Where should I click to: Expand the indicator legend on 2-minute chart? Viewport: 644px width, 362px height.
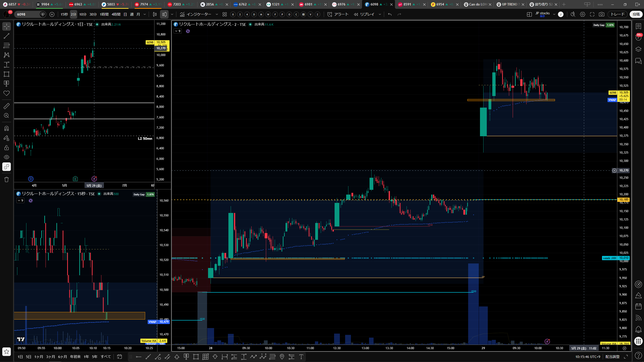click(178, 31)
